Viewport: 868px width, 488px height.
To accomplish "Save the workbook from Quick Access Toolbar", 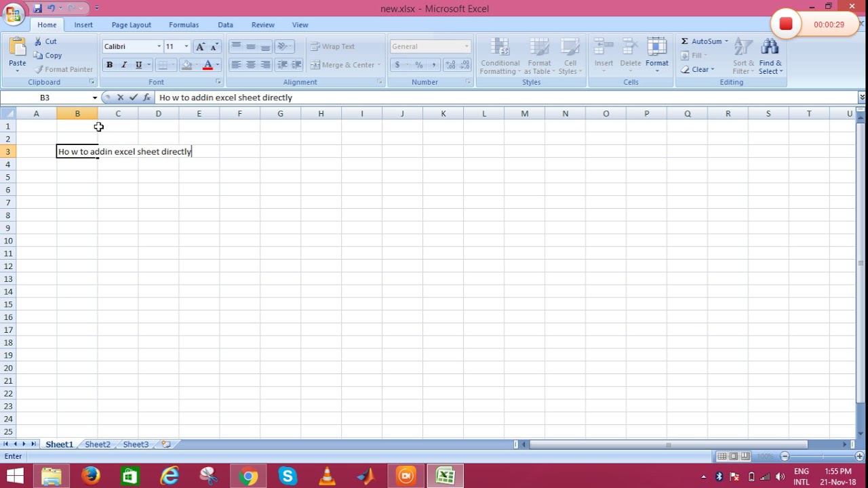I will [x=38, y=8].
